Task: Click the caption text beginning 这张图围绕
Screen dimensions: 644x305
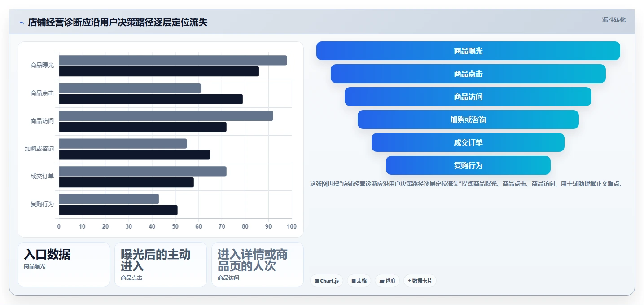Action: point(466,184)
